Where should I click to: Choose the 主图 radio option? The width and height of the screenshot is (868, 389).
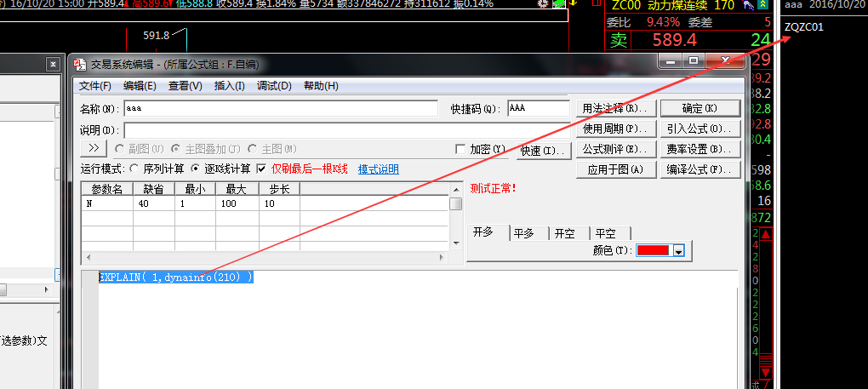253,149
